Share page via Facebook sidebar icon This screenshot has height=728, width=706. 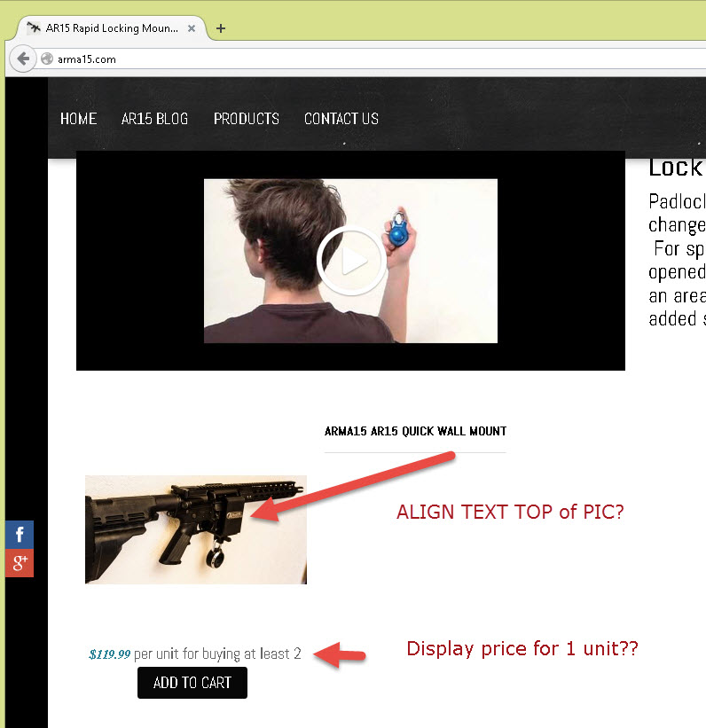point(20,535)
